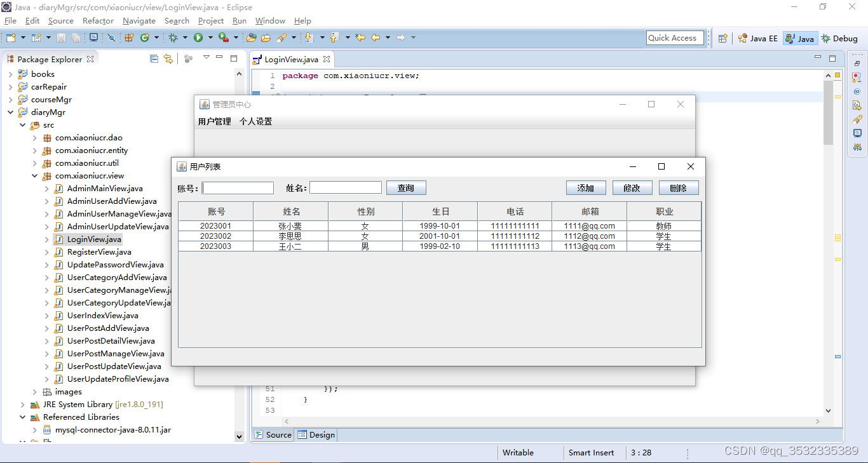Collapse the diaryMgr project node
Image resolution: width=868 pixels, height=463 pixels.
(x=10, y=112)
